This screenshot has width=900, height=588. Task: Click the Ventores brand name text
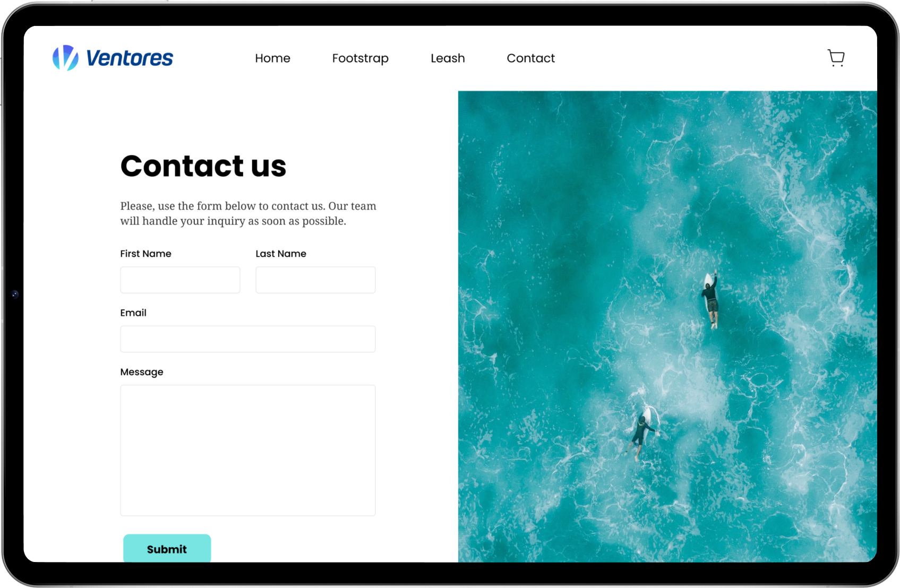pos(130,58)
